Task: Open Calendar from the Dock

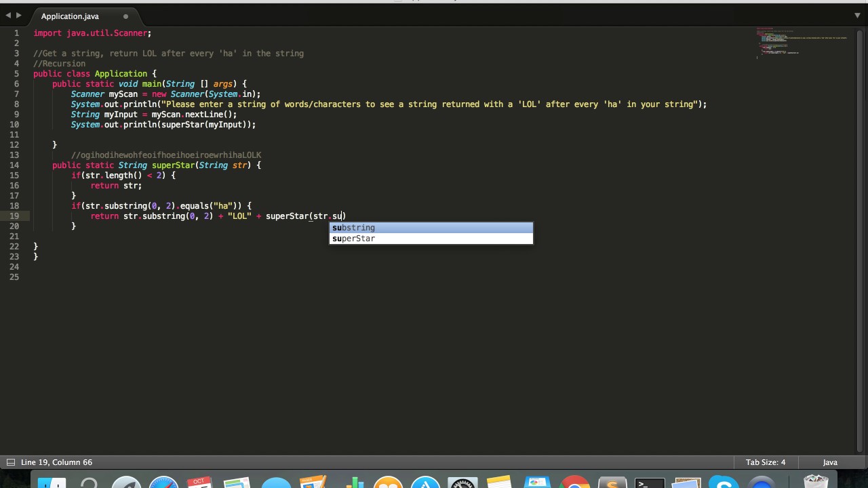Action: pyautogui.click(x=199, y=483)
